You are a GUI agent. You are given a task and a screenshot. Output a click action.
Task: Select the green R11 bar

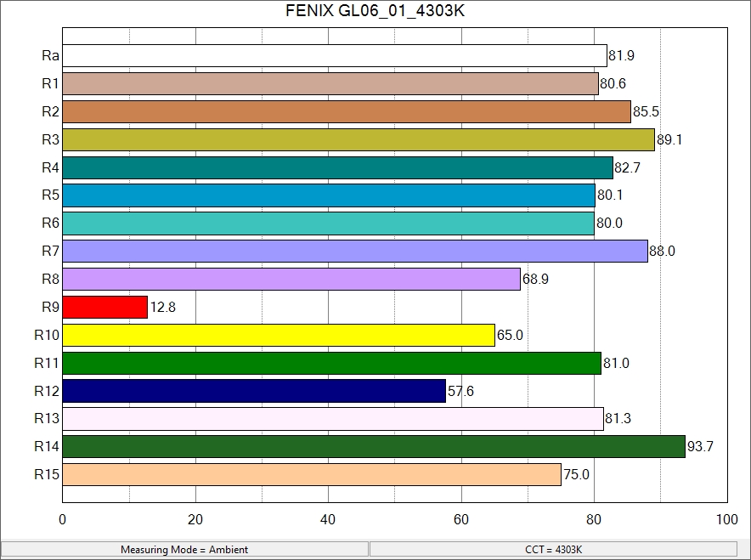click(x=331, y=363)
